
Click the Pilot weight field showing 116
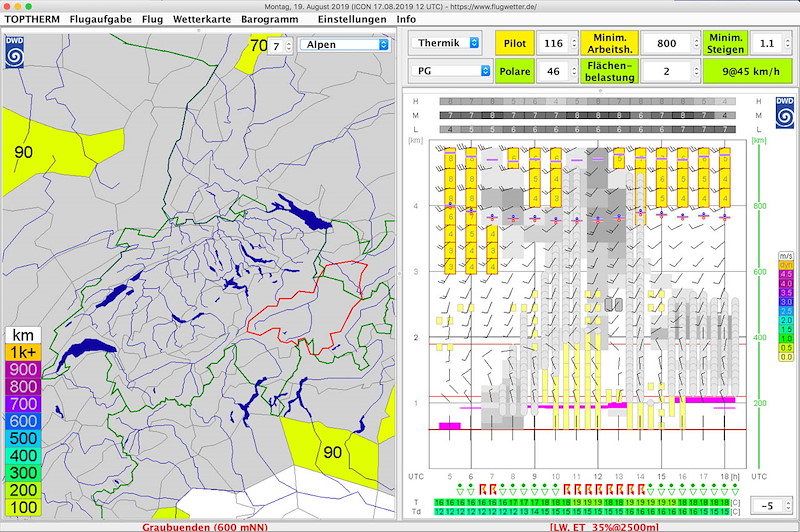coord(553,43)
